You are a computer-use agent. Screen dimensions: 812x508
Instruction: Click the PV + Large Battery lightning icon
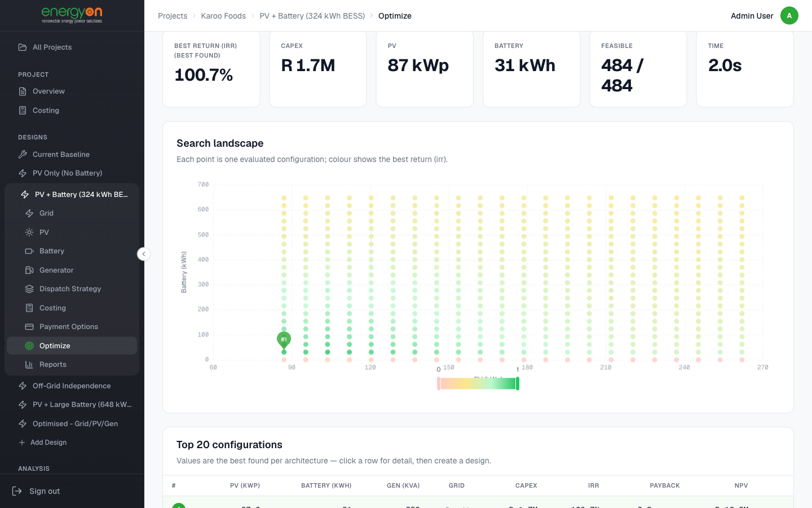(23, 405)
